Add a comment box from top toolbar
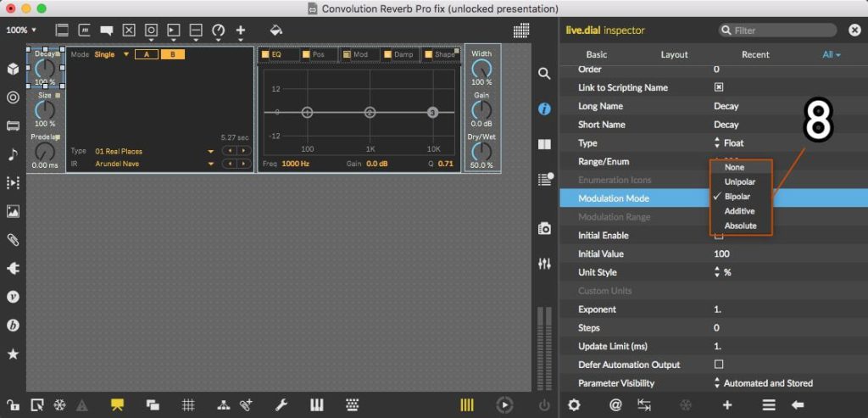This screenshot has width=868, height=418. pyautogui.click(x=106, y=31)
